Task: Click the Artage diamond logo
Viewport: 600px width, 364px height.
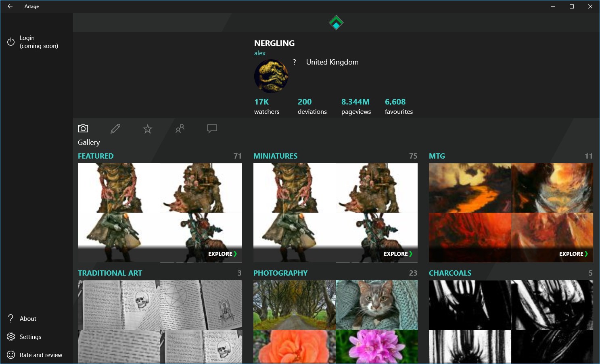Action: pos(336,22)
